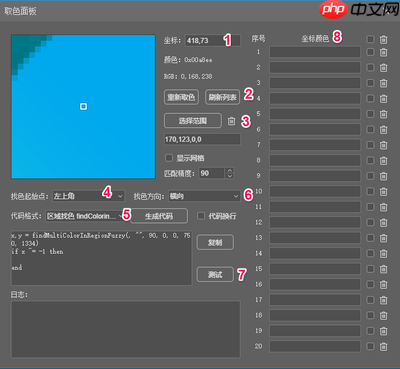Clear all rows using header trash icon

click(383, 40)
